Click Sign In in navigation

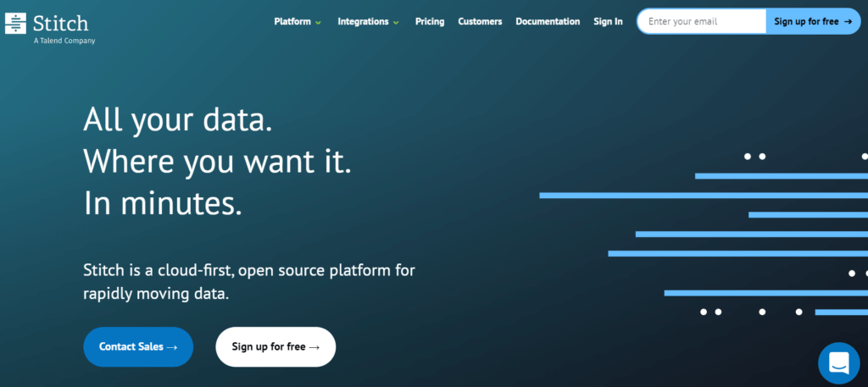pos(608,21)
